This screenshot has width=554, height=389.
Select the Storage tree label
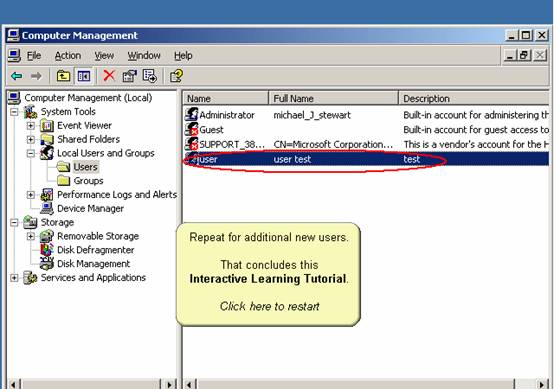click(57, 222)
